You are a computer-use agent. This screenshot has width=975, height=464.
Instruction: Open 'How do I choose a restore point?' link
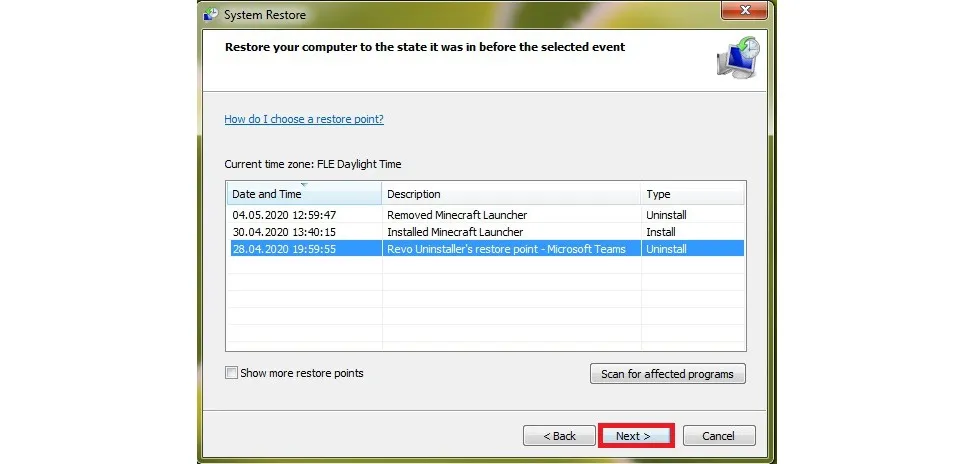click(304, 119)
